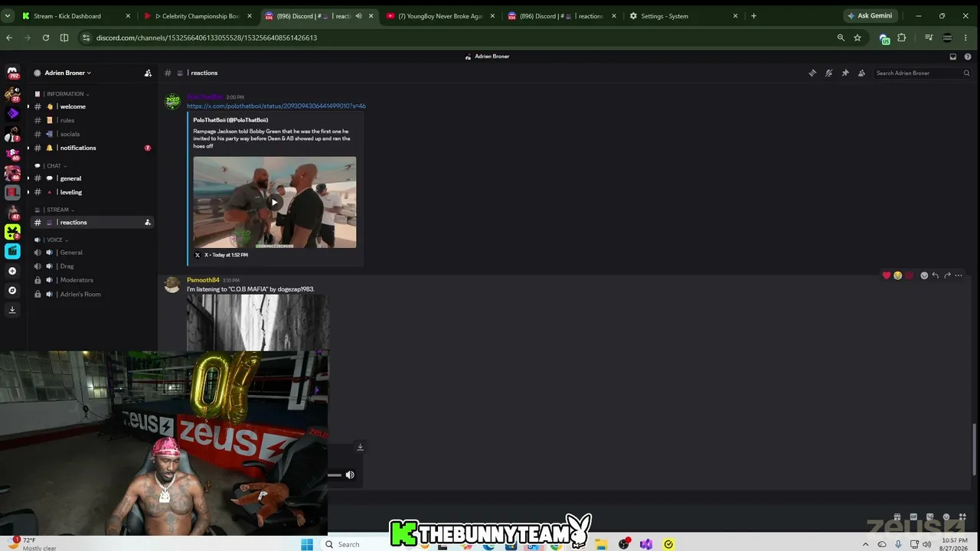Open the Discord inbox icon
Image resolution: width=980 pixels, height=551 pixels.
(x=953, y=57)
